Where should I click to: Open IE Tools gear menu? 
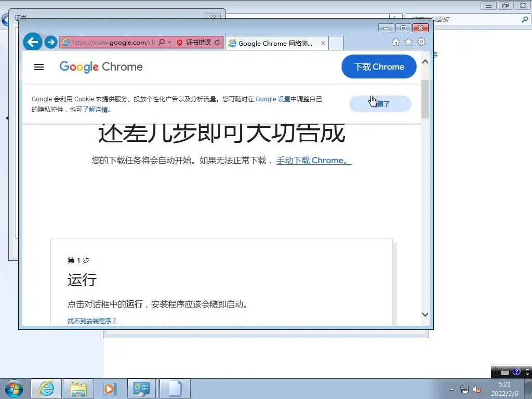[421, 42]
